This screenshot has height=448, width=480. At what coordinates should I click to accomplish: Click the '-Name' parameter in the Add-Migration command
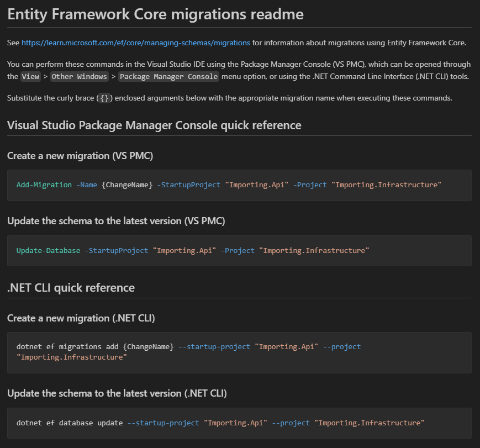[87, 185]
